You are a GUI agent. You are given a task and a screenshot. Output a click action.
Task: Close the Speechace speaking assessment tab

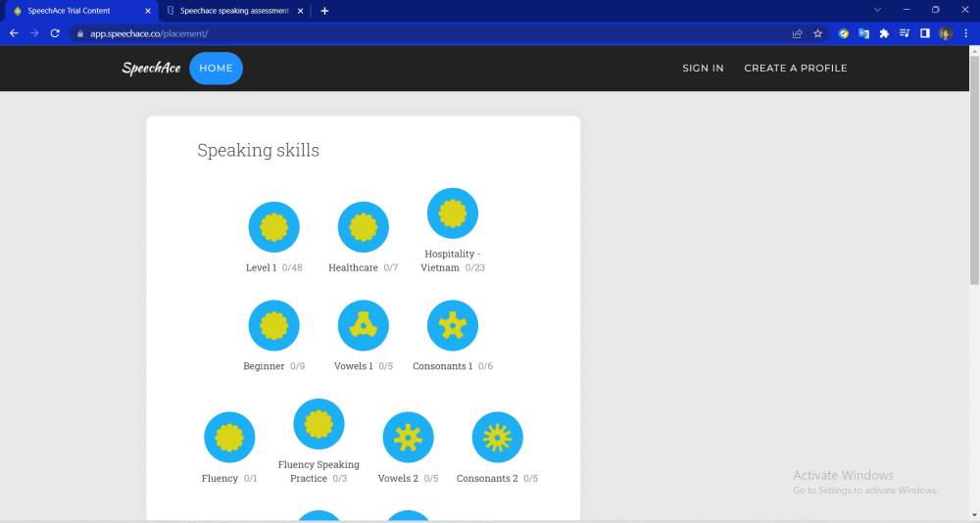[x=301, y=11]
